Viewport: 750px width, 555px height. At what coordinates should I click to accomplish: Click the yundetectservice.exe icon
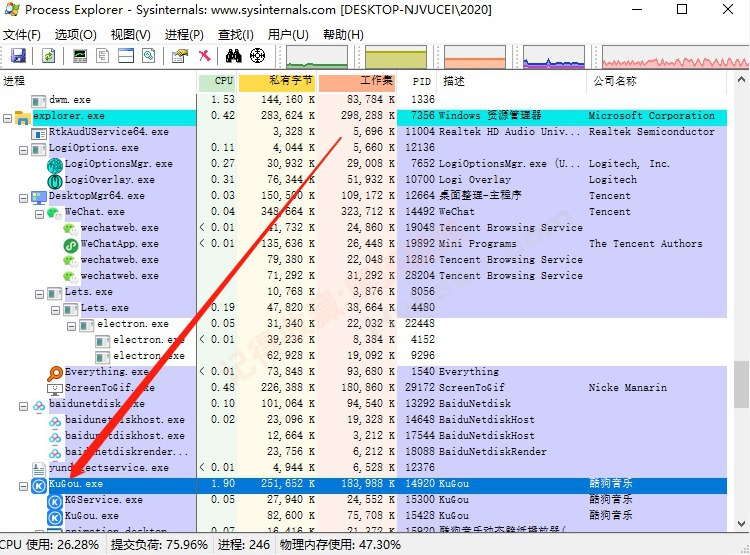coord(39,469)
